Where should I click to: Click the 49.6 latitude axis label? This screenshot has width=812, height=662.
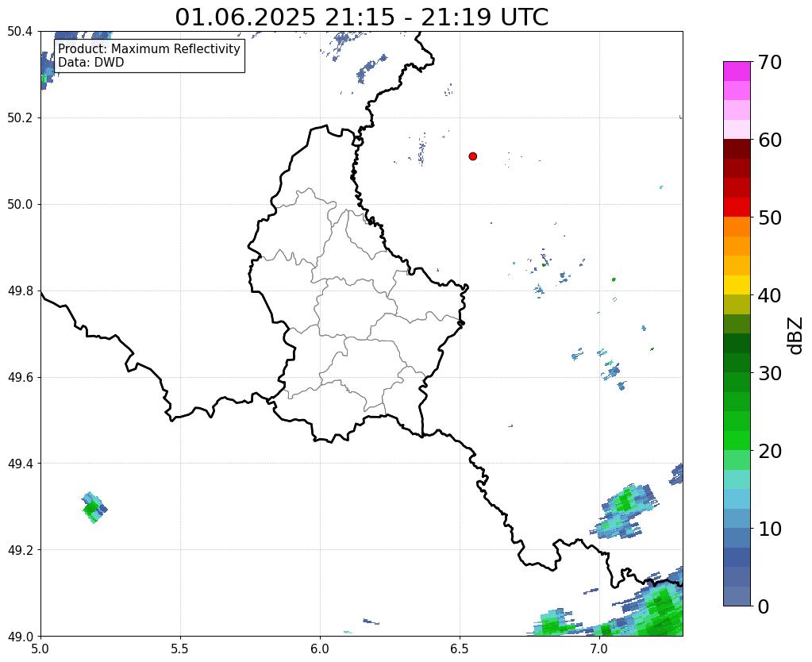[x=20, y=378]
